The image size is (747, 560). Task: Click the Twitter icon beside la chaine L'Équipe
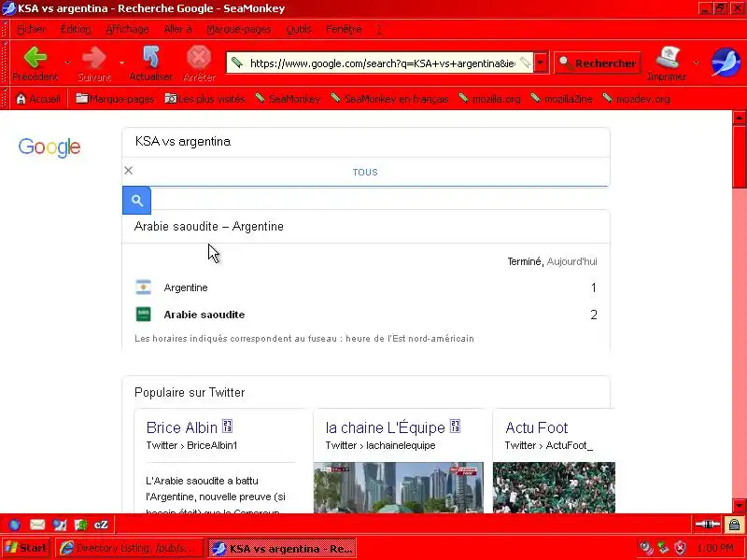click(455, 426)
